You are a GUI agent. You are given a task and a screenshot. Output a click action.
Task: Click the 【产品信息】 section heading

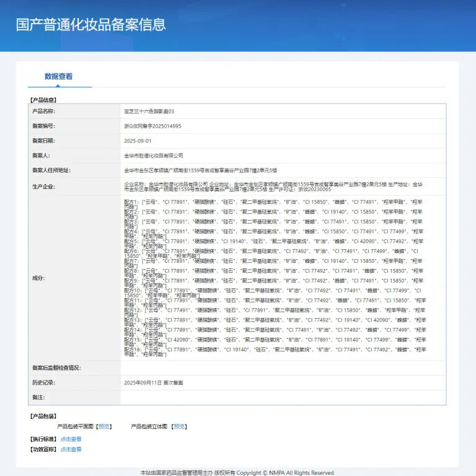pyautogui.click(x=43, y=100)
